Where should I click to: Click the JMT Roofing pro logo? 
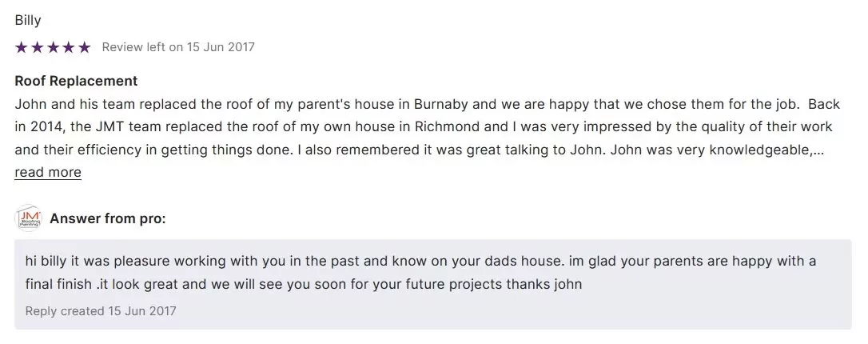(29, 218)
